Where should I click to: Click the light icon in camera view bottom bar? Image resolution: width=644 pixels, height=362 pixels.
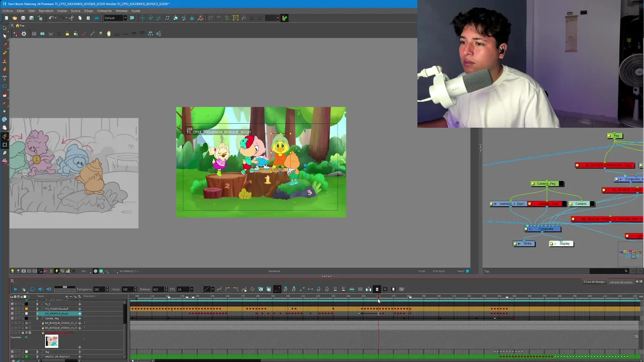(x=12, y=271)
